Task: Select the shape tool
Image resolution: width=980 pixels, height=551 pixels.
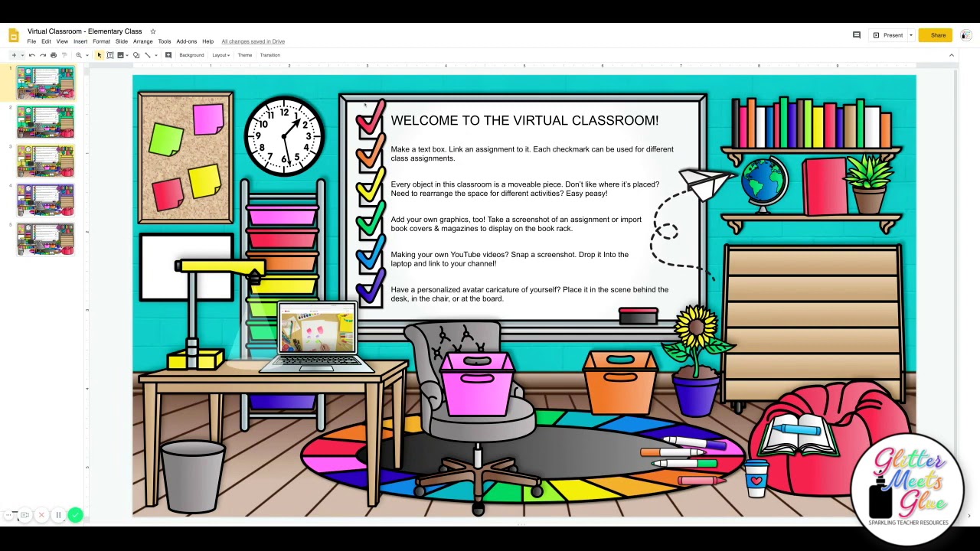Action: [136, 55]
